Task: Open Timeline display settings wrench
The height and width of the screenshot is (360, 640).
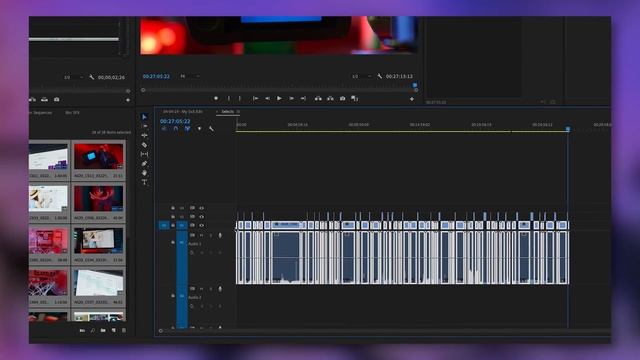Action: point(211,129)
